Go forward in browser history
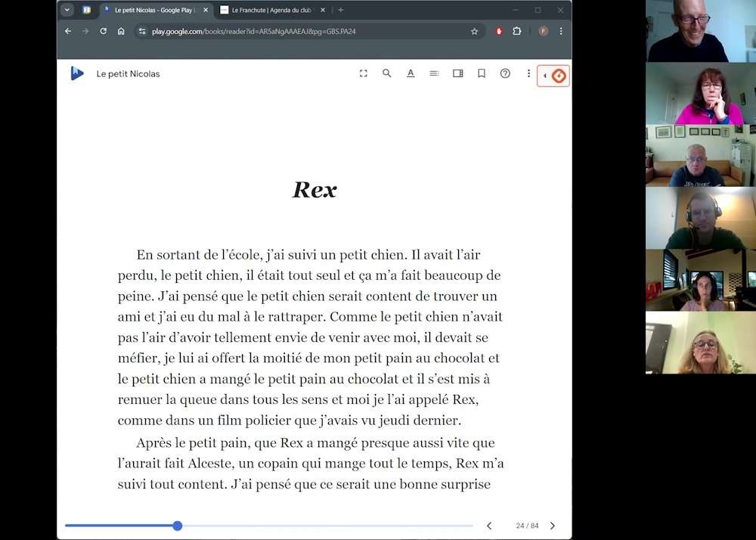 tap(85, 31)
